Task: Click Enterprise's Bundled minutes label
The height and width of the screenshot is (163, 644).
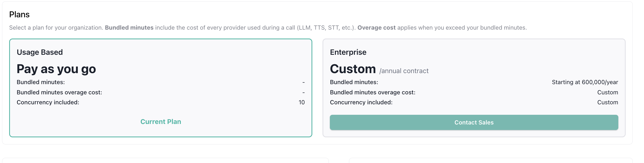Action: 354,82
